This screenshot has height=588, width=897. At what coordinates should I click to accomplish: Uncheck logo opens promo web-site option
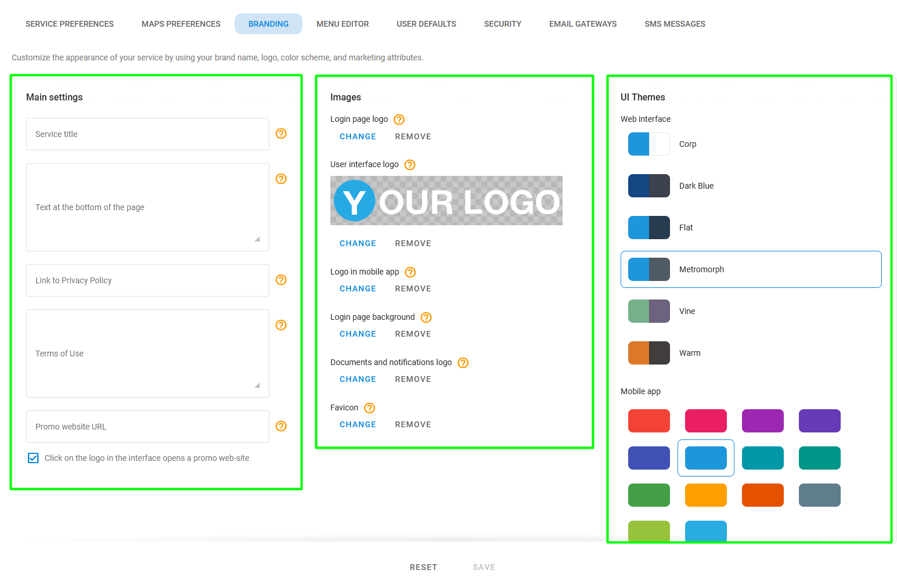tap(33, 458)
